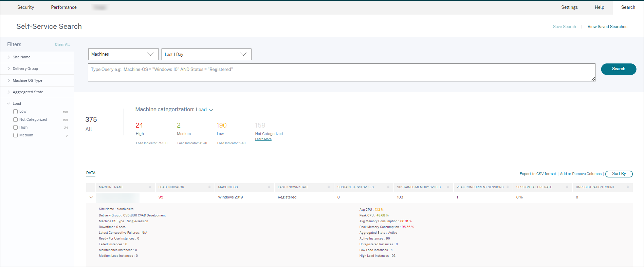
Task: Switch to the Performance tab
Action: (64, 7)
